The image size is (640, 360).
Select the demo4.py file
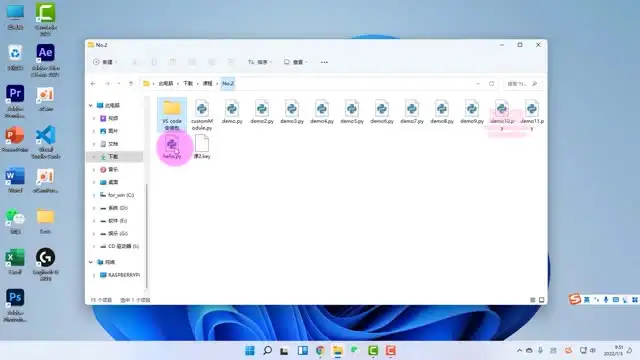[x=322, y=112]
